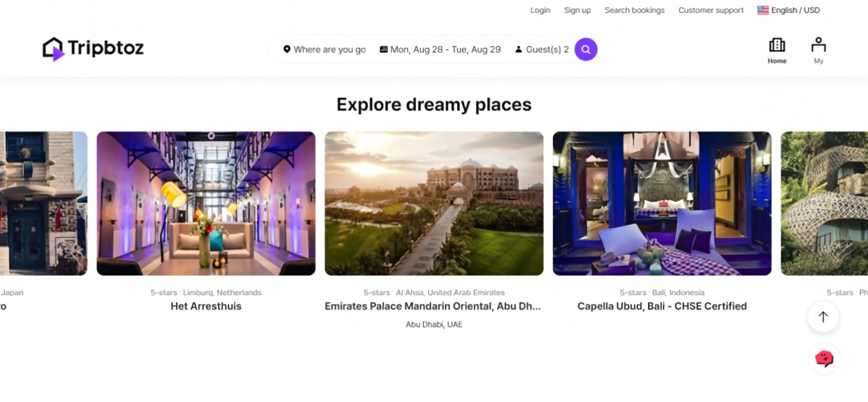Click the Tripbtoz logo
This screenshot has height=402, width=868.
tap(93, 49)
